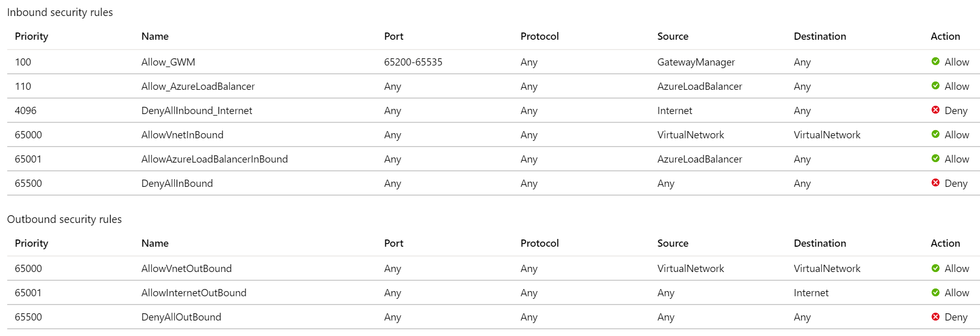Image resolution: width=980 pixels, height=336 pixels.
Task: Click red Deny icon for DenyAllInbound_Internet rule
Action: (x=935, y=110)
